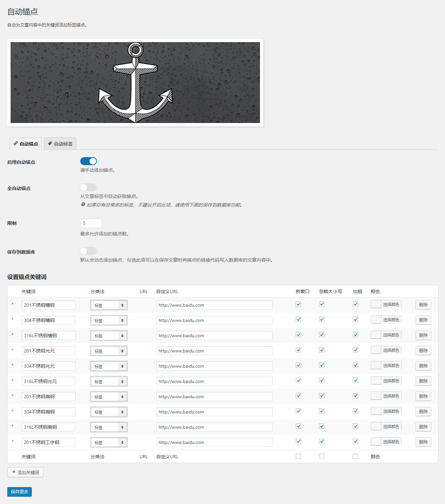Open 分类法 dropdown for 304不锈钢扁钢

click(x=109, y=412)
